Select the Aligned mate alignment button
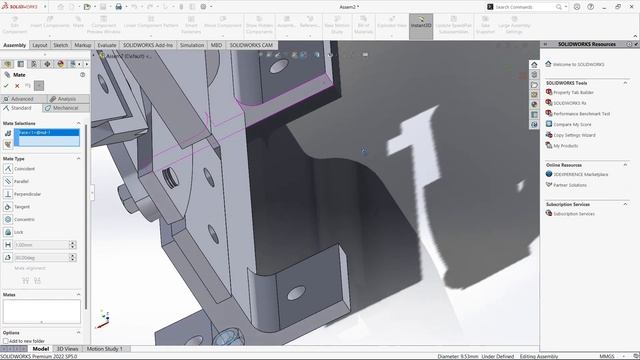This screenshot has height=360, width=640. pos(26,280)
